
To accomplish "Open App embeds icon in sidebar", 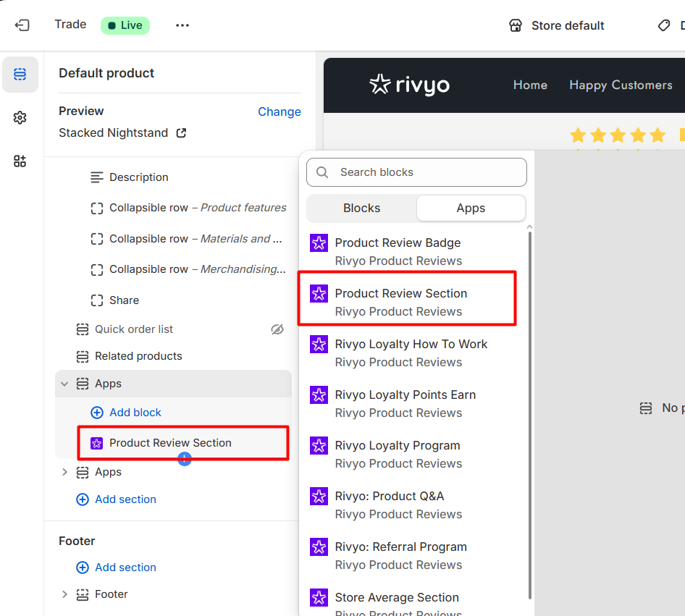I will pos(20,161).
